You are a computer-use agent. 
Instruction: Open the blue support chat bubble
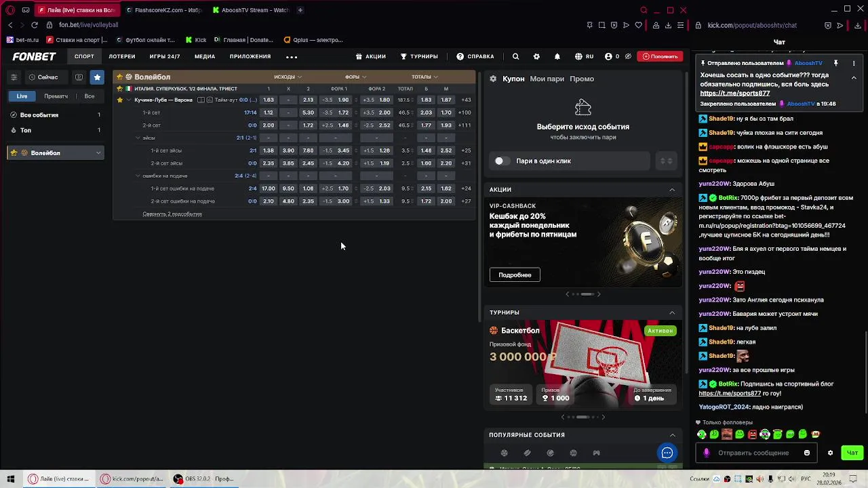[667, 453]
